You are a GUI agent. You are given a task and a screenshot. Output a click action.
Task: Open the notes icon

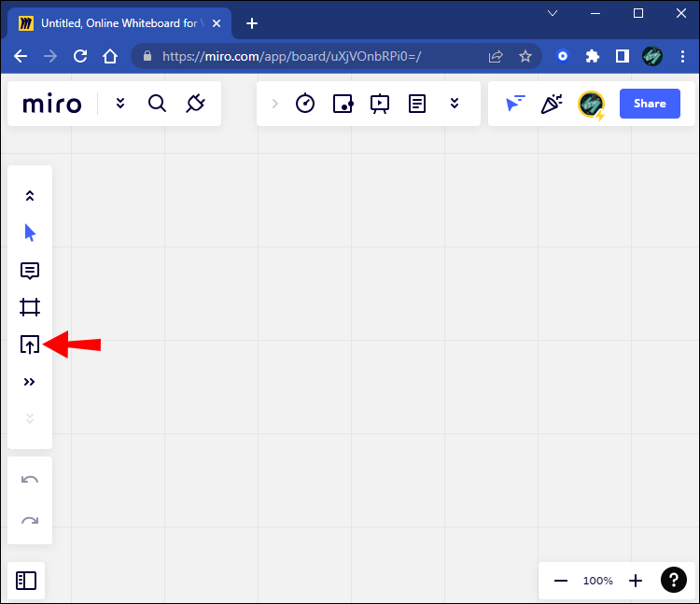tap(417, 104)
